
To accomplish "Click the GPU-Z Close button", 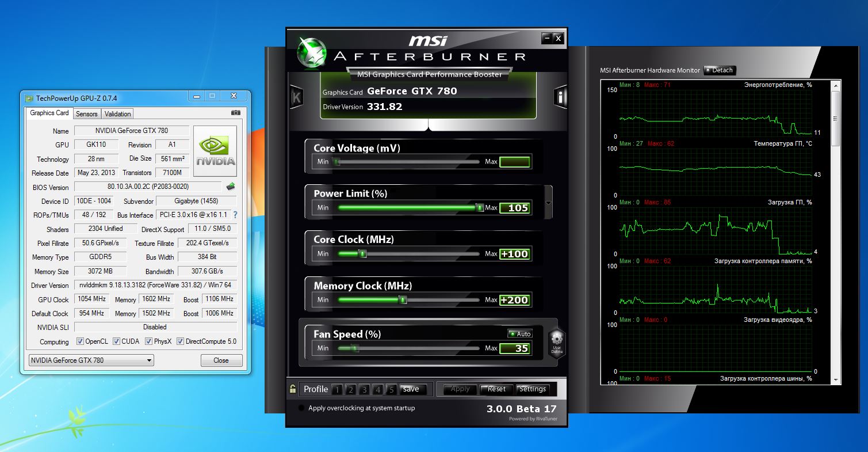I will pos(221,360).
